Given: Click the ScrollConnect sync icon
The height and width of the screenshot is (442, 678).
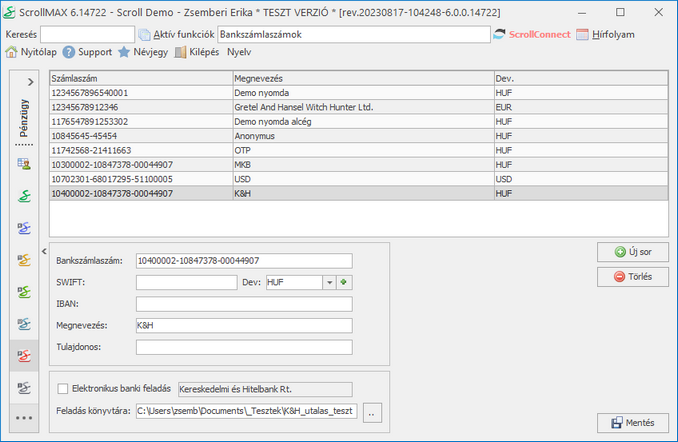Looking at the screenshot, I should (x=499, y=34).
